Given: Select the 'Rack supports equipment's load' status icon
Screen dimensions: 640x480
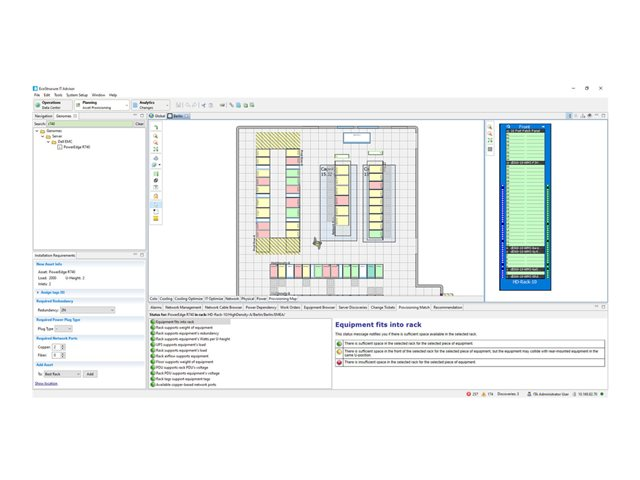Looking at the screenshot, I should pyautogui.click(x=151, y=351).
